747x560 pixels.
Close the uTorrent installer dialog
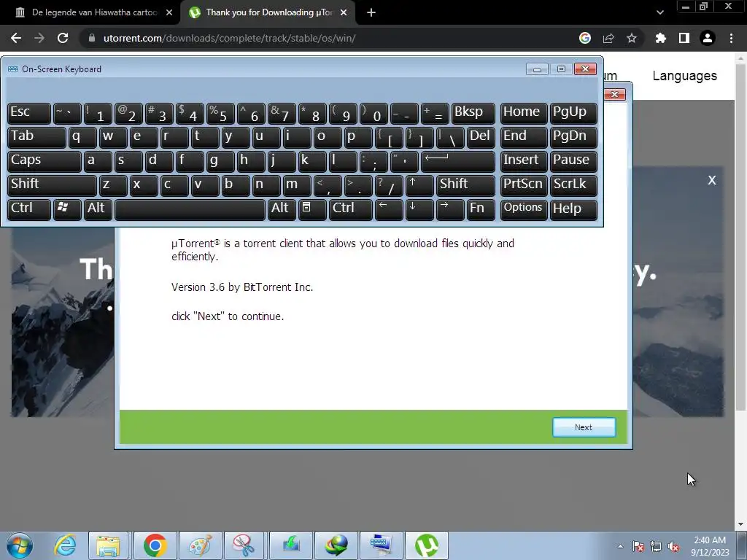[x=614, y=94]
